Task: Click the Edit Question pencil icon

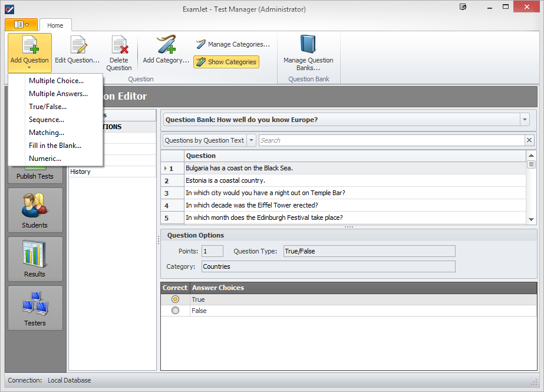Action: coord(77,45)
